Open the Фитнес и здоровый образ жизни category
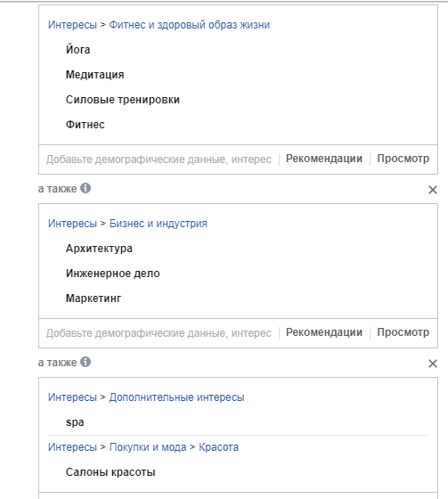Screen dimensions: 448x499 click(x=190, y=25)
